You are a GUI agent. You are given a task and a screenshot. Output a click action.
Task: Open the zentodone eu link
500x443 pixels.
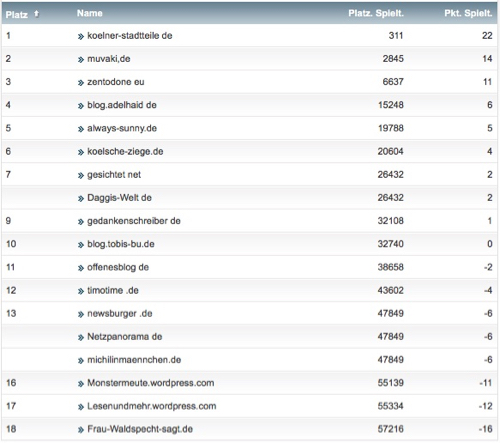coord(116,82)
